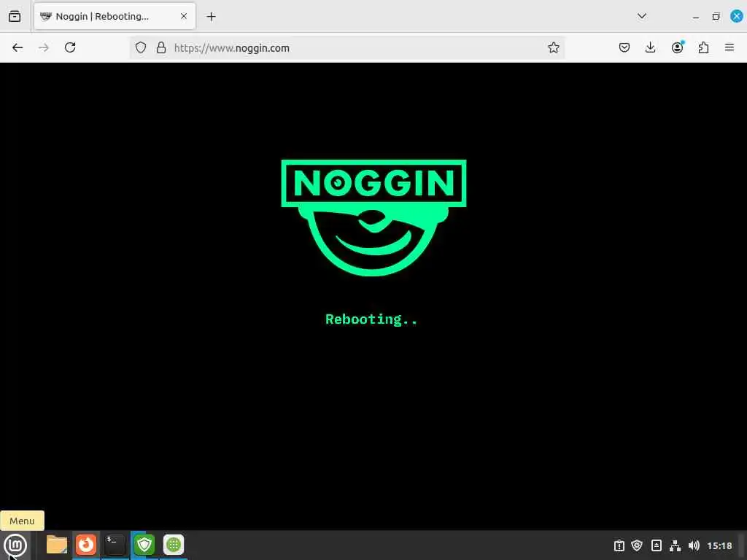Close the Firefox window
This screenshot has height=560, width=747.
(x=736, y=16)
